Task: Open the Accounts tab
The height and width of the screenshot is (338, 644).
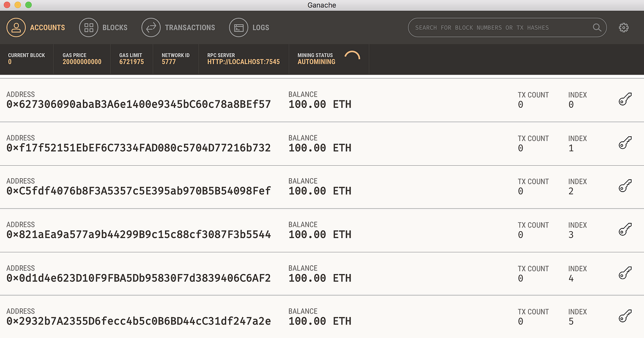Action: (x=36, y=28)
